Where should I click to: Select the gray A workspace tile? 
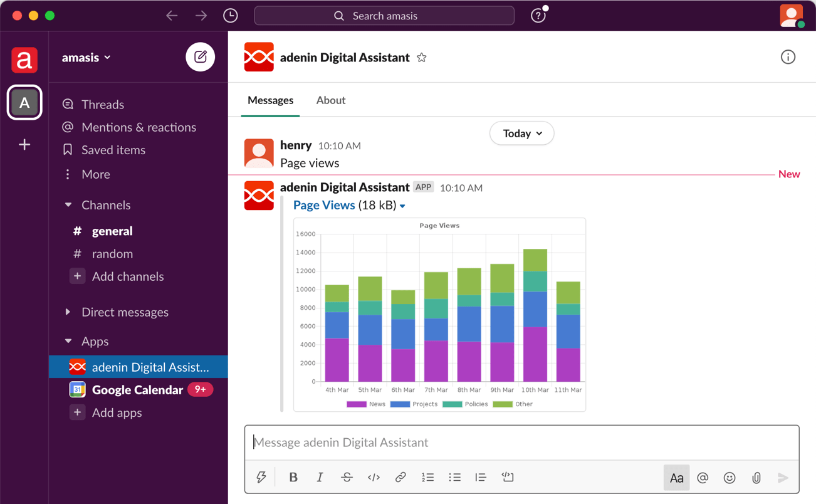(x=24, y=103)
